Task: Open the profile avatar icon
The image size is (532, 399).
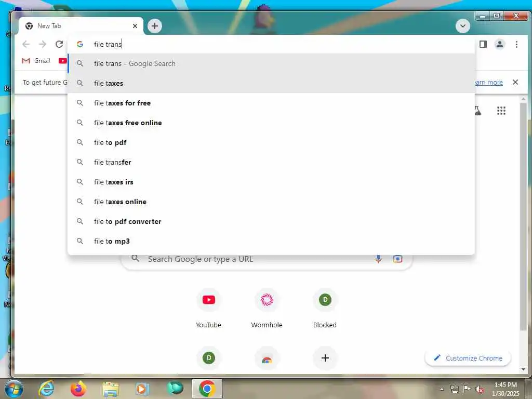Action: [500, 44]
